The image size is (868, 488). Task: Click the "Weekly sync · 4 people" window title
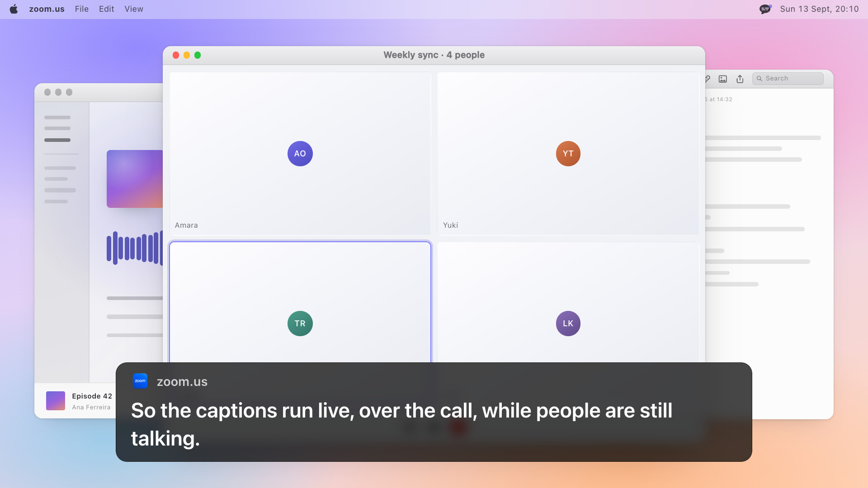434,55
